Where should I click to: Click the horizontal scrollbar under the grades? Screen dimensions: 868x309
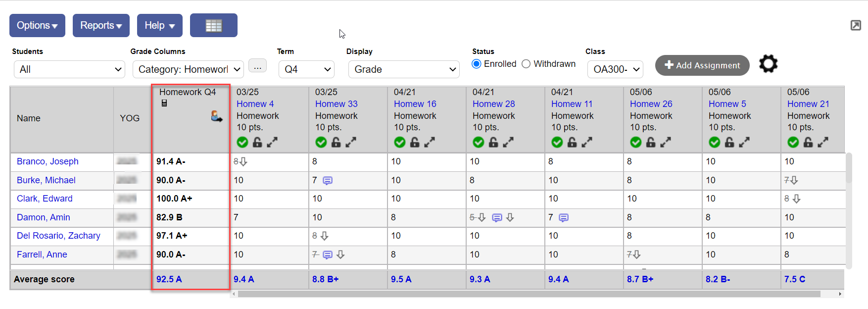(529, 294)
